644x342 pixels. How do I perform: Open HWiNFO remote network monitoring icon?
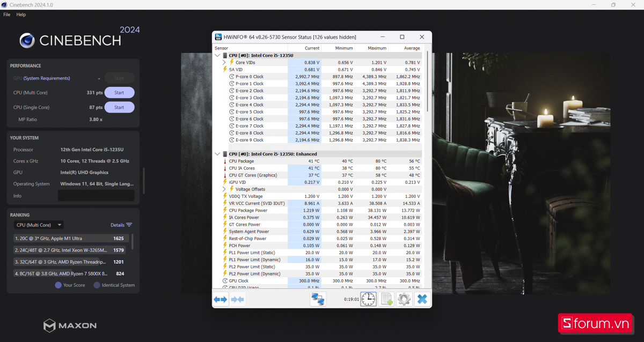[x=318, y=299]
